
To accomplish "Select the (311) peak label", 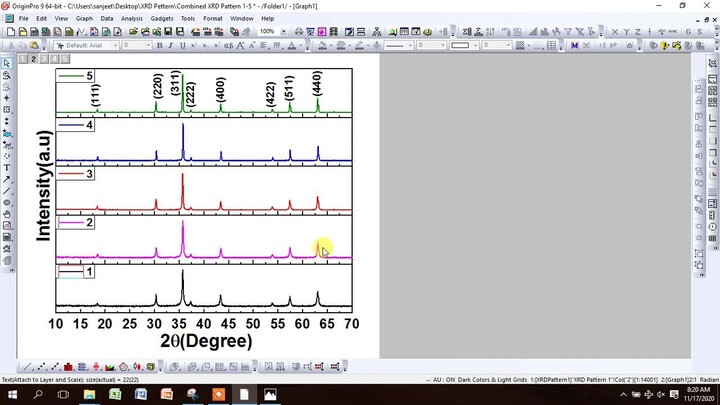I will (x=175, y=83).
